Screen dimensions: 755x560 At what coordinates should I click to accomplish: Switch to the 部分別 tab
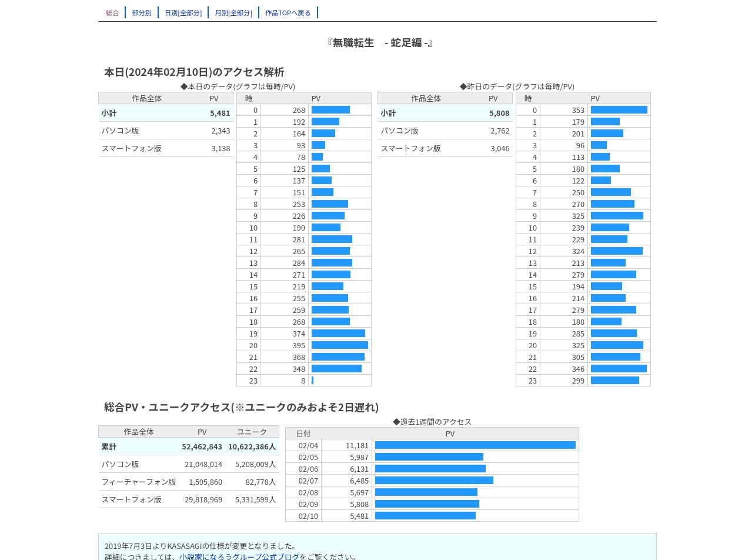pos(142,13)
